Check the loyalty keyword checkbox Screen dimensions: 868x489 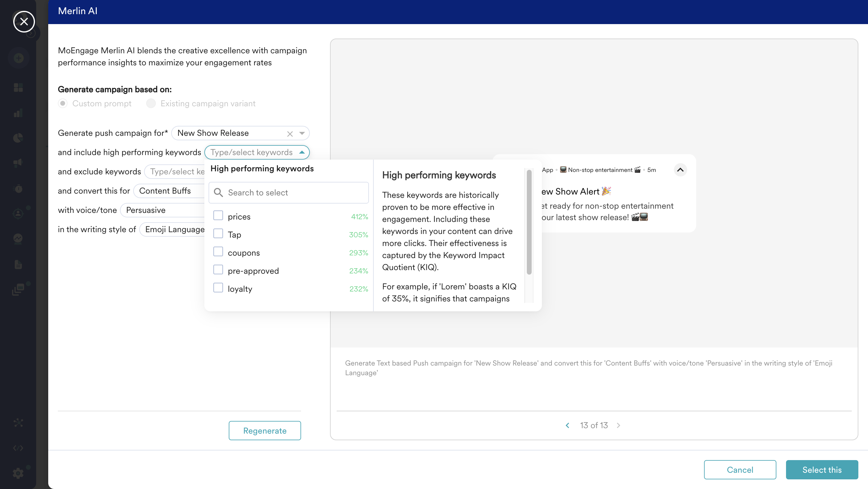[218, 288]
